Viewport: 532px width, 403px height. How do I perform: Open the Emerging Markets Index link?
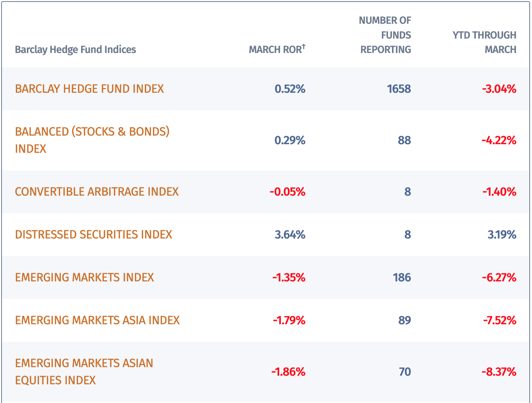[x=84, y=278]
